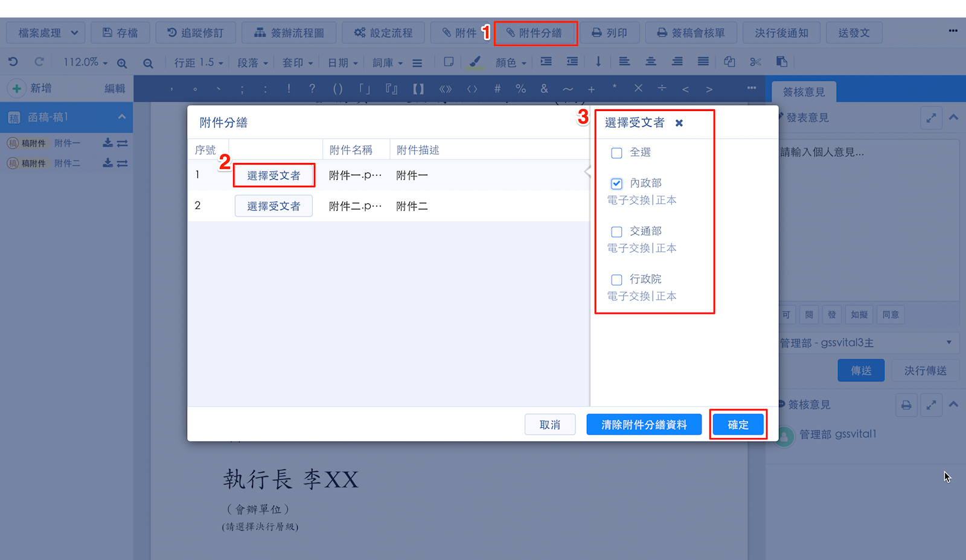Switch to the 簽核意見 tab
Viewport: 966px width, 560px height.
[804, 92]
